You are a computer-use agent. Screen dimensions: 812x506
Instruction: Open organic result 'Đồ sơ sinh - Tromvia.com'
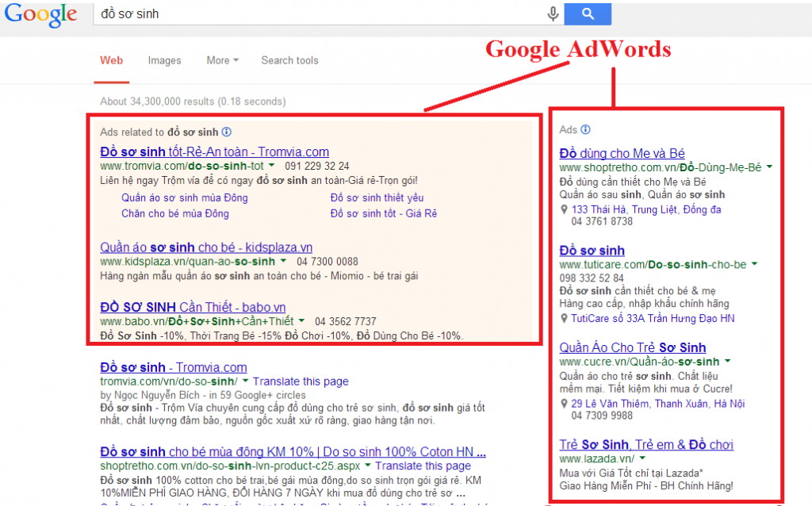(x=174, y=367)
